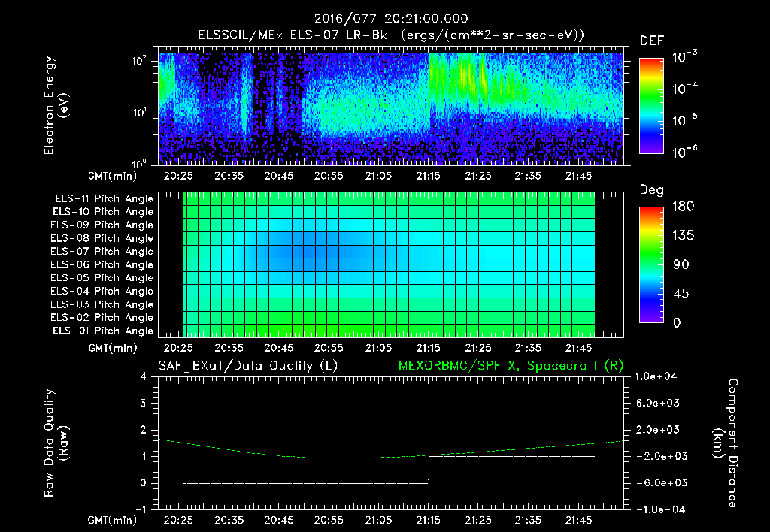Image resolution: width=770 pixels, height=532 pixels.
Task: Click the -1 value on Raw Data Quality axis
Action: [x=141, y=509]
